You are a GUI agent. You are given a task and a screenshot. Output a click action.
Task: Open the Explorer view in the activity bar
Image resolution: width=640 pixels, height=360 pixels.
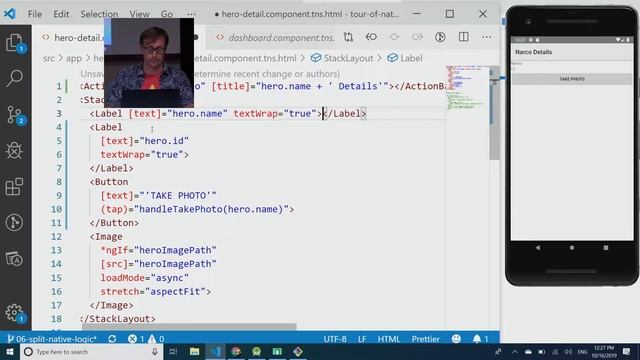tap(15, 43)
